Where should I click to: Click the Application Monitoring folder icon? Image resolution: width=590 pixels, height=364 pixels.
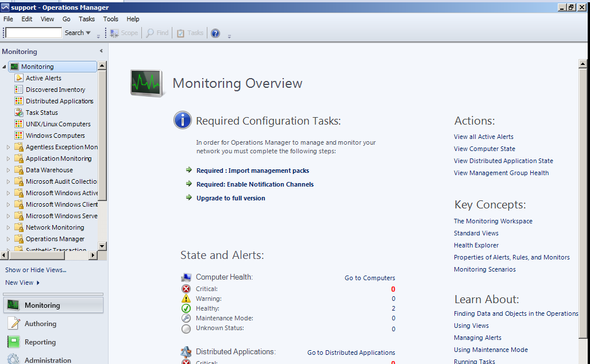point(18,158)
